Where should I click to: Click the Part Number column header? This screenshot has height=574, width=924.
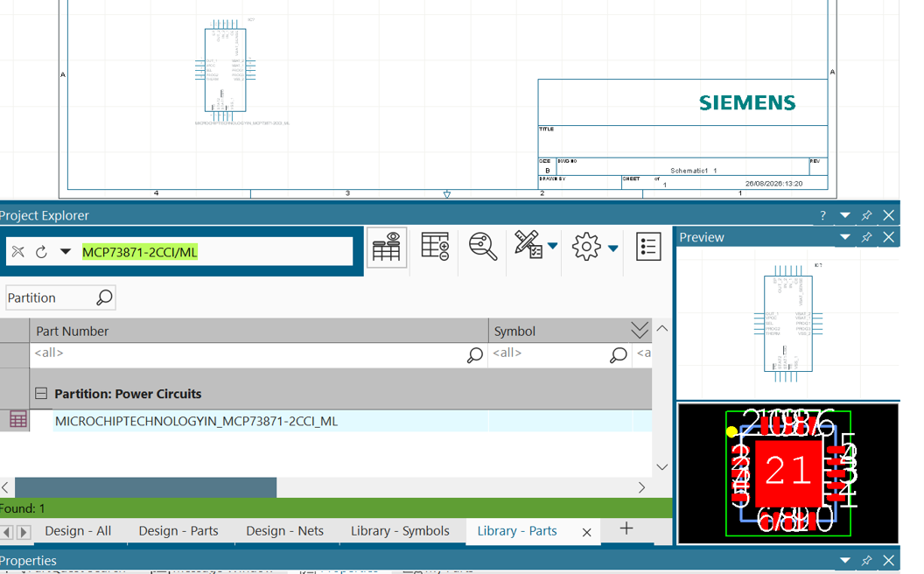(x=259, y=332)
